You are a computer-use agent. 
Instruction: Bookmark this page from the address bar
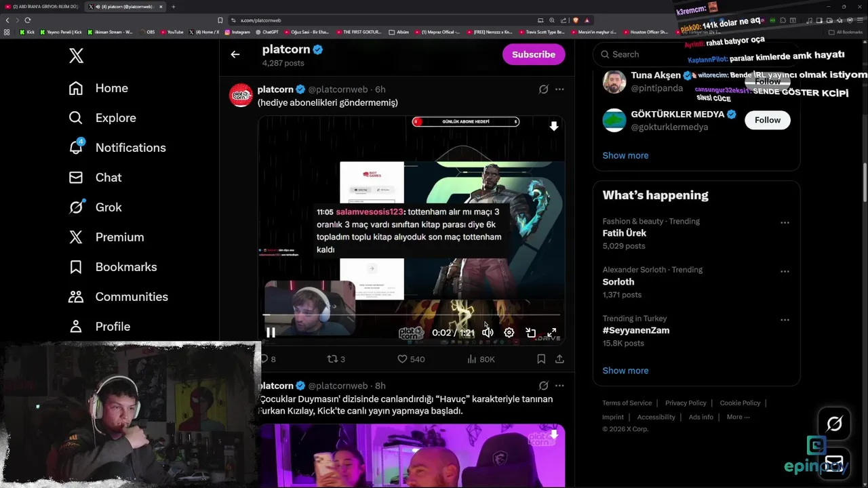point(220,20)
